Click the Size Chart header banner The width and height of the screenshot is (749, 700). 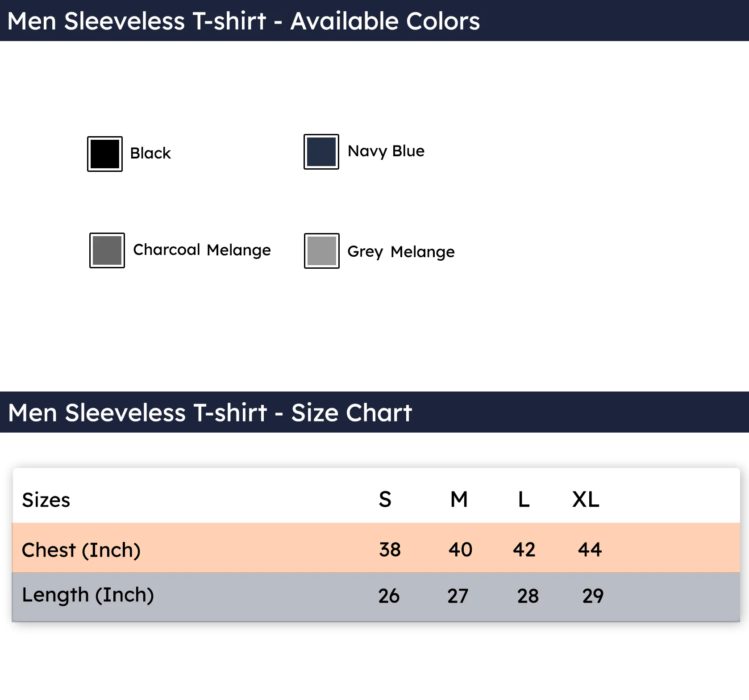(x=374, y=412)
